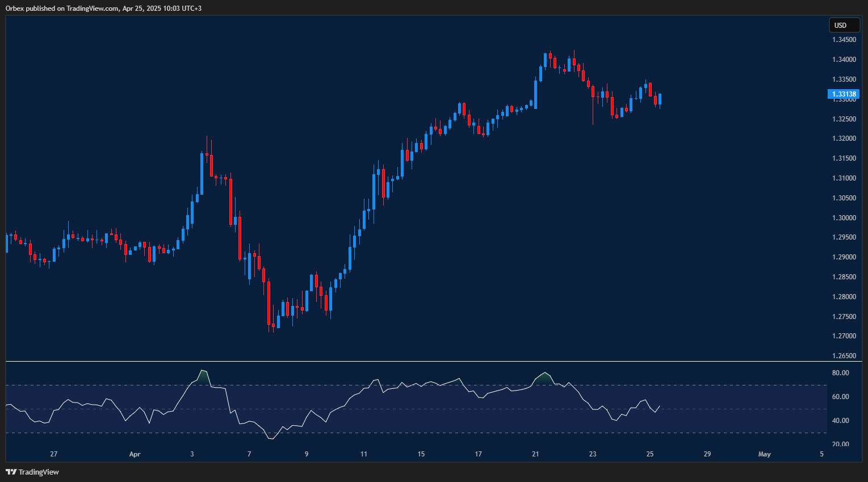Click the empty chart area right of latest candle

click(x=738, y=227)
